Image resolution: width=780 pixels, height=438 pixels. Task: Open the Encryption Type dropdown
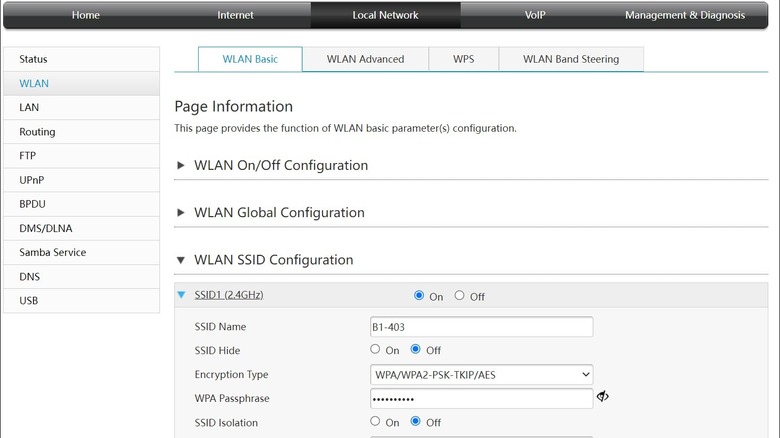[x=481, y=374]
